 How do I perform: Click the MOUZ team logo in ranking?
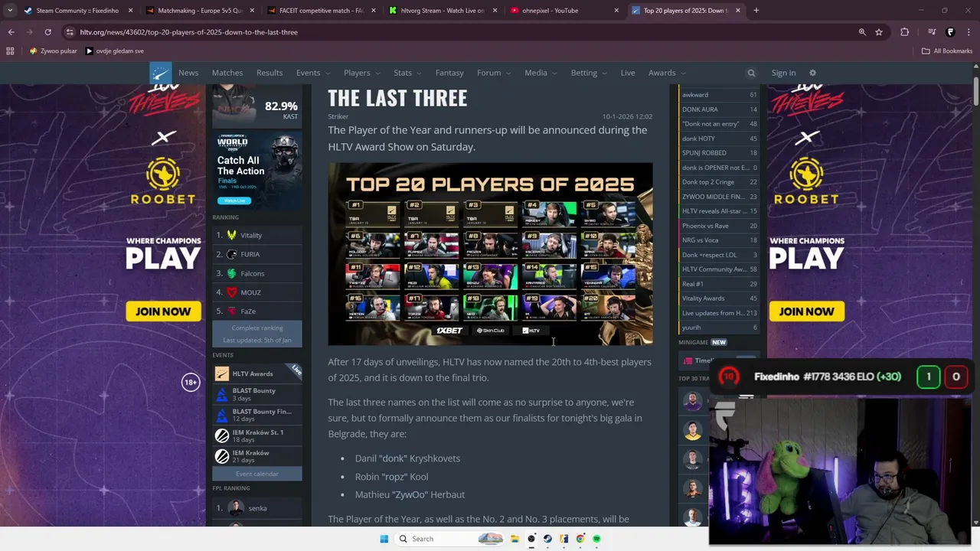232,292
